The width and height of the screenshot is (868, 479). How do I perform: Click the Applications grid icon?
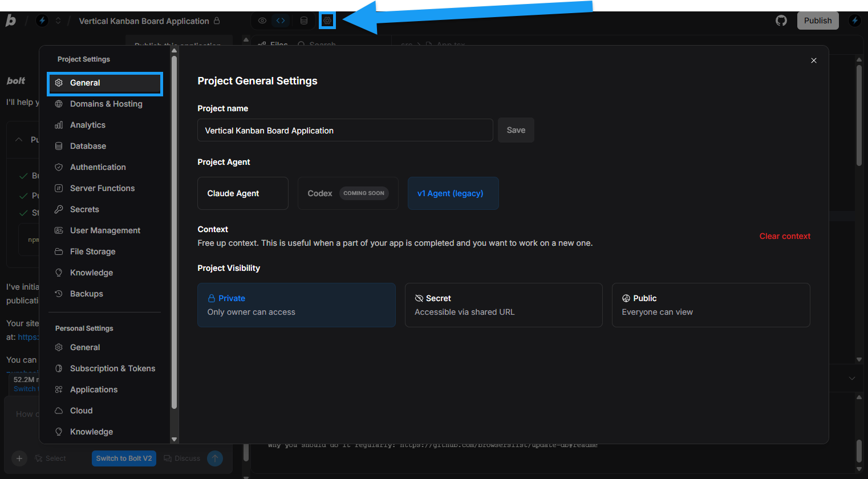tap(59, 389)
